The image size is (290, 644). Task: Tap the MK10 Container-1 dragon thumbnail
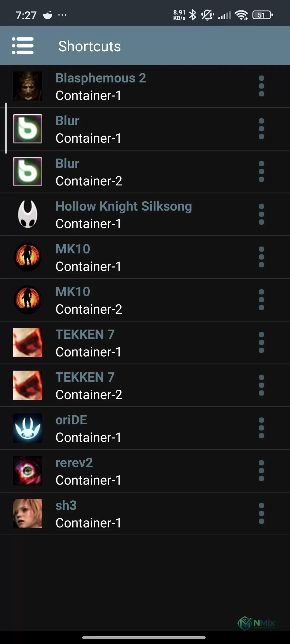click(x=28, y=257)
